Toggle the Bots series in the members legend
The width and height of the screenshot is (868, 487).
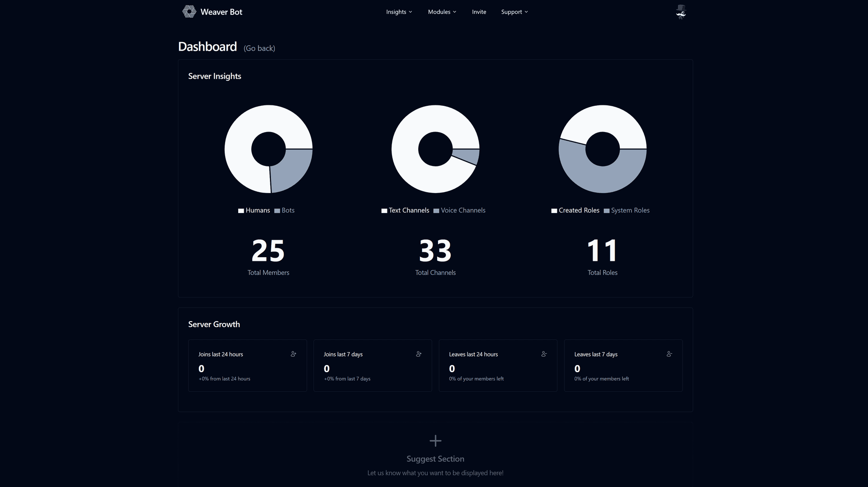(284, 210)
